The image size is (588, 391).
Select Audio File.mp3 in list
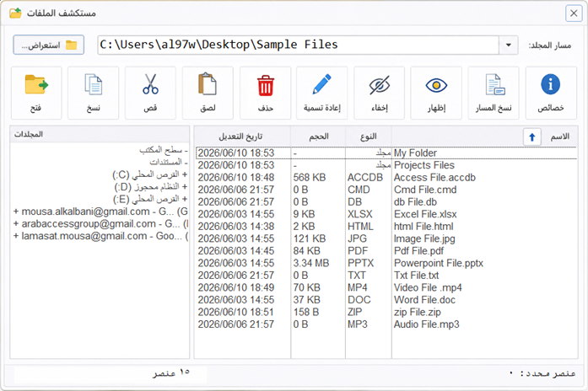point(386,324)
